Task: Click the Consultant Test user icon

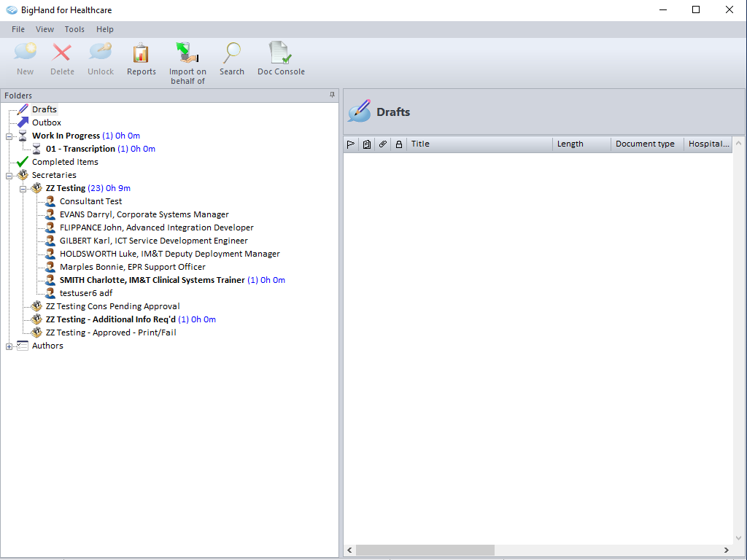Action: pyautogui.click(x=50, y=201)
